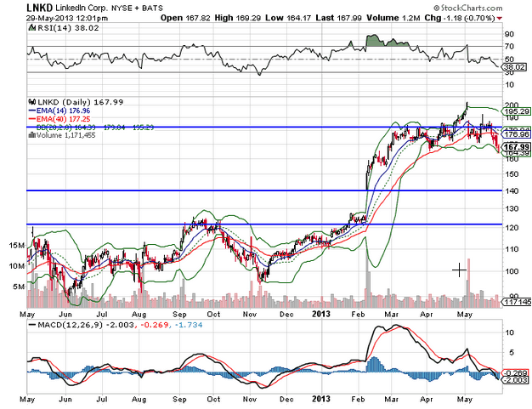Image resolution: width=532 pixels, height=409 pixels.
Task: Click the 150 price axis label
Action: click(x=512, y=174)
